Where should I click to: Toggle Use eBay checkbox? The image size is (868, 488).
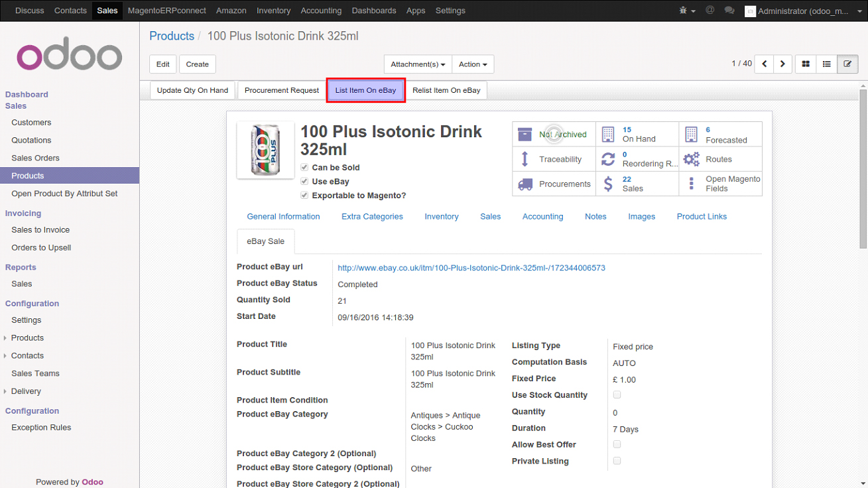tap(304, 182)
